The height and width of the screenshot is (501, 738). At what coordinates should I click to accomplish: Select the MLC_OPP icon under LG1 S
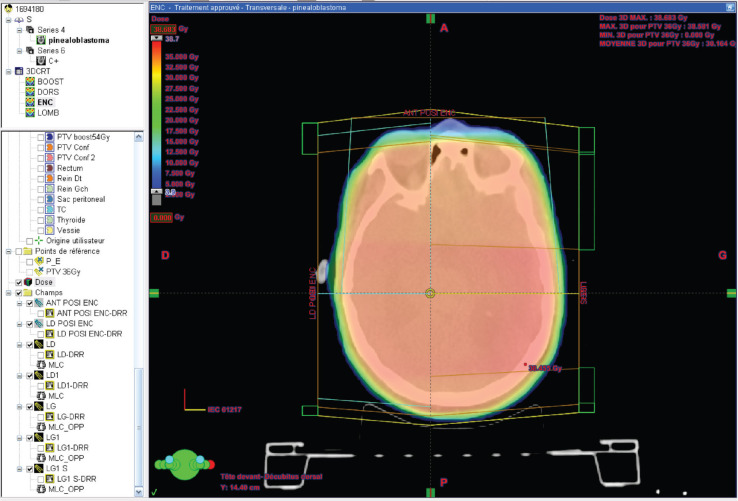tap(41, 489)
